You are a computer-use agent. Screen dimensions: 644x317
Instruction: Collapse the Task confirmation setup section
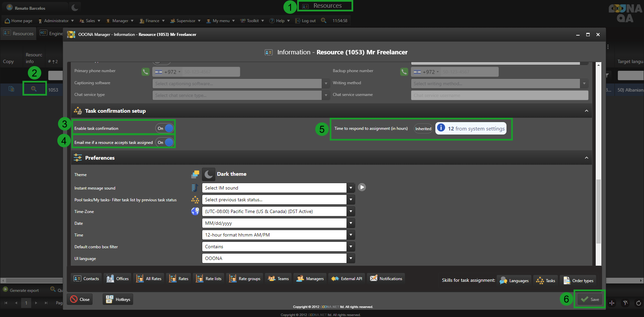pos(586,111)
